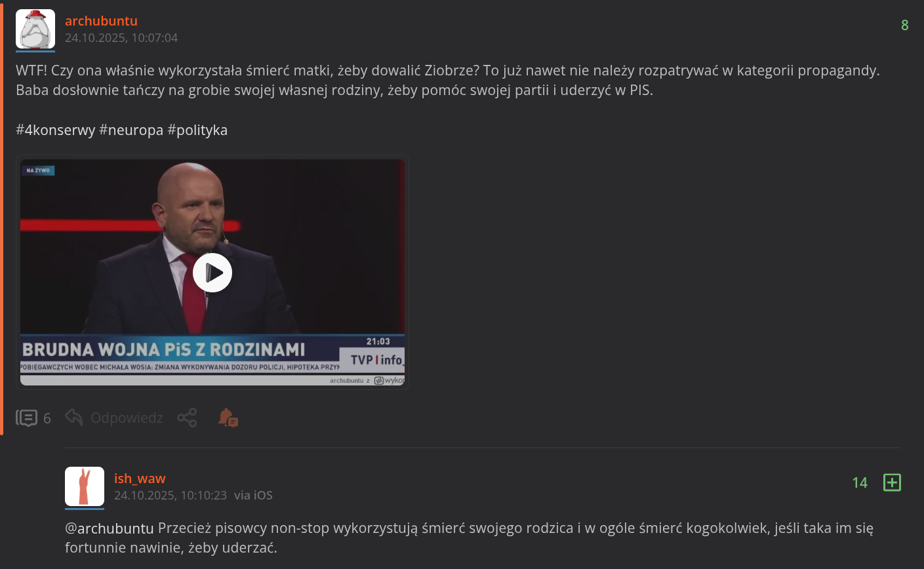This screenshot has height=569, width=924.
Task: Toggle the post notification bell
Action: pyautogui.click(x=228, y=418)
